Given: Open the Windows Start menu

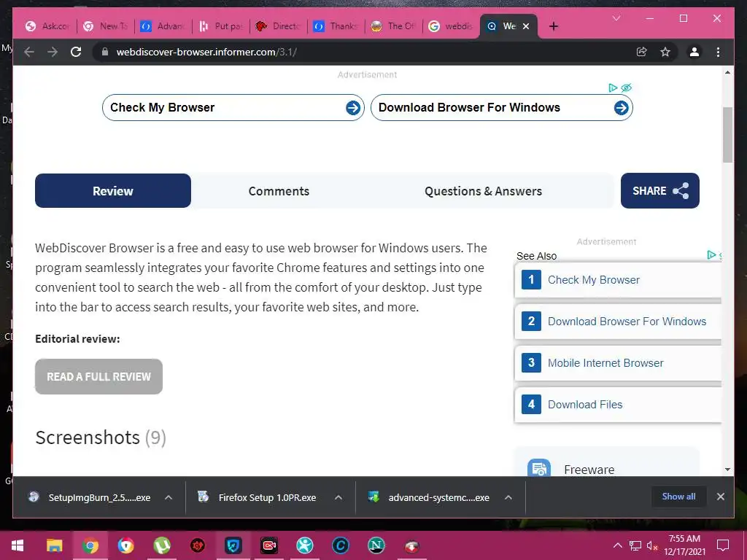Looking at the screenshot, I should click(x=18, y=545).
